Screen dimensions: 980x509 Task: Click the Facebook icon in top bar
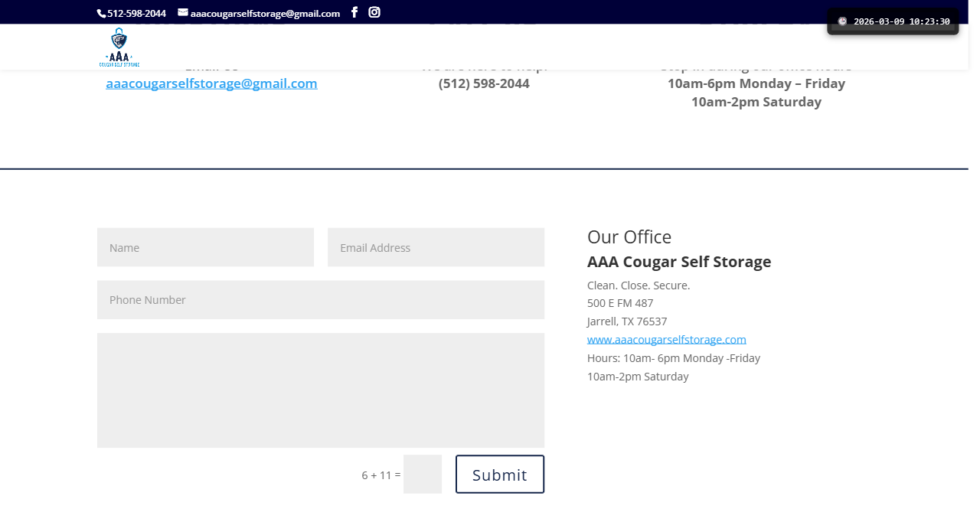coord(354,12)
